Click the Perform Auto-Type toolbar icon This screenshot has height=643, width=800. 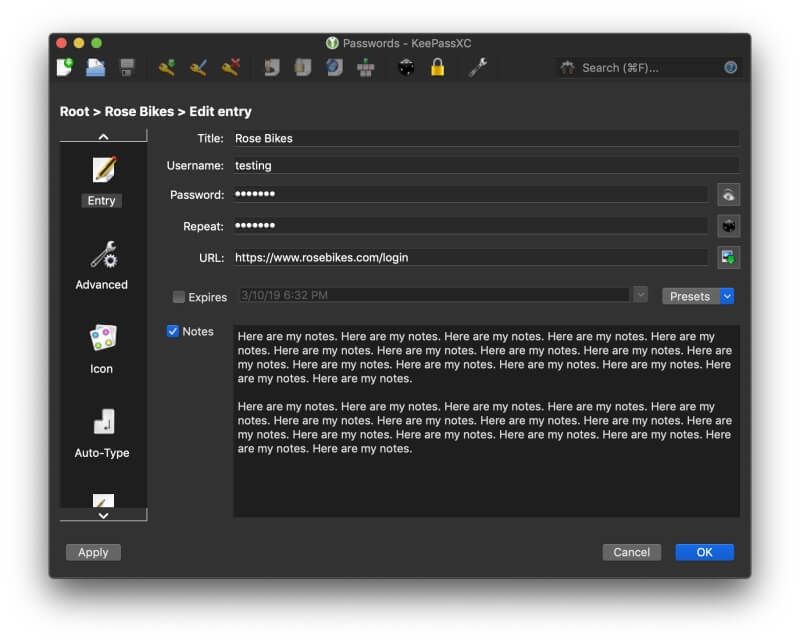click(x=365, y=67)
